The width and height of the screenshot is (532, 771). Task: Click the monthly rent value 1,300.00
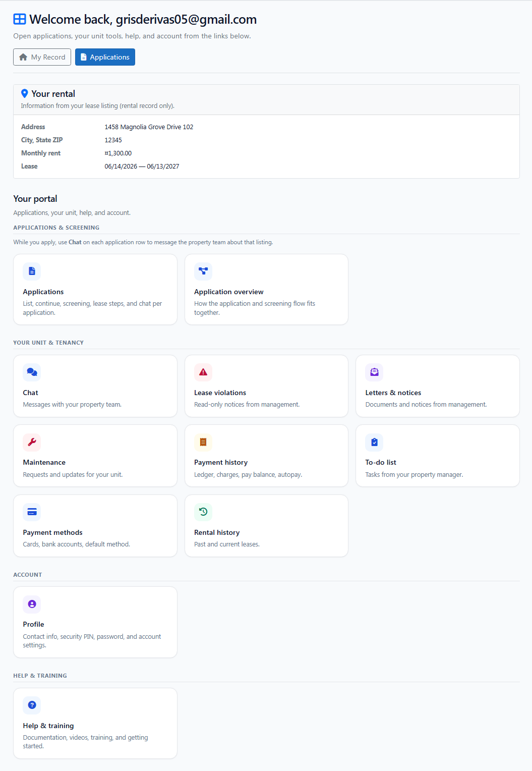[118, 153]
